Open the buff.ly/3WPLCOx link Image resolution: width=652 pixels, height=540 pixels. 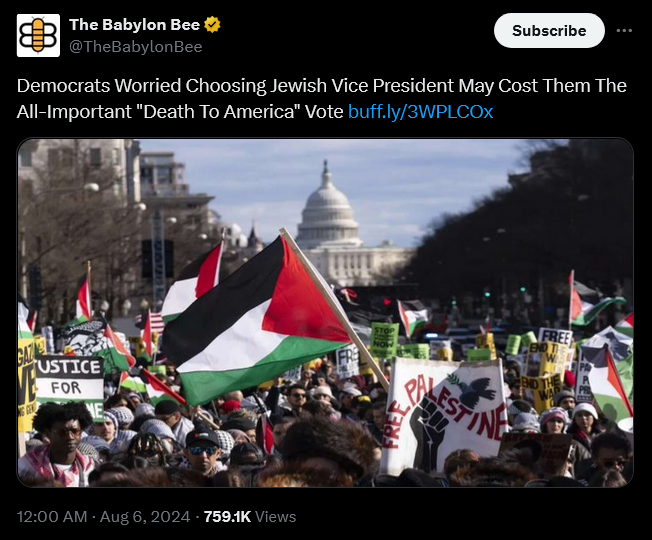click(x=420, y=111)
